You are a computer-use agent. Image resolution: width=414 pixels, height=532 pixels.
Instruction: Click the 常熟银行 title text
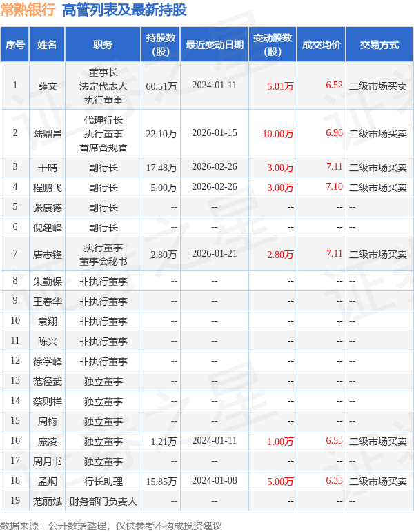28,10
